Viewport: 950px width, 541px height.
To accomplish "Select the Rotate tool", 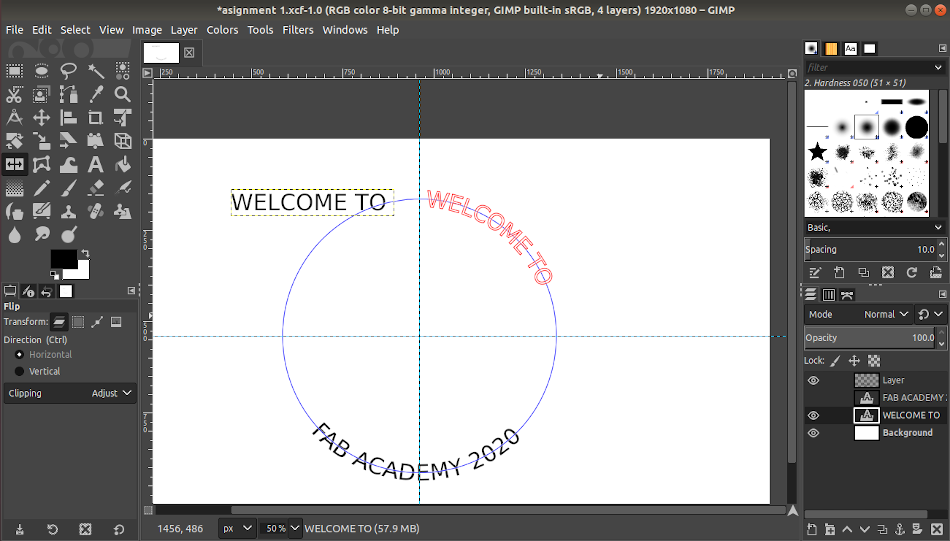I will [15, 141].
